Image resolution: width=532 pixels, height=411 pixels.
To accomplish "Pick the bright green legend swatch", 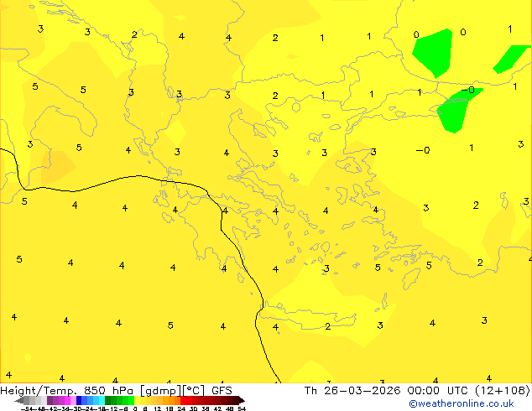I will pos(131,400).
